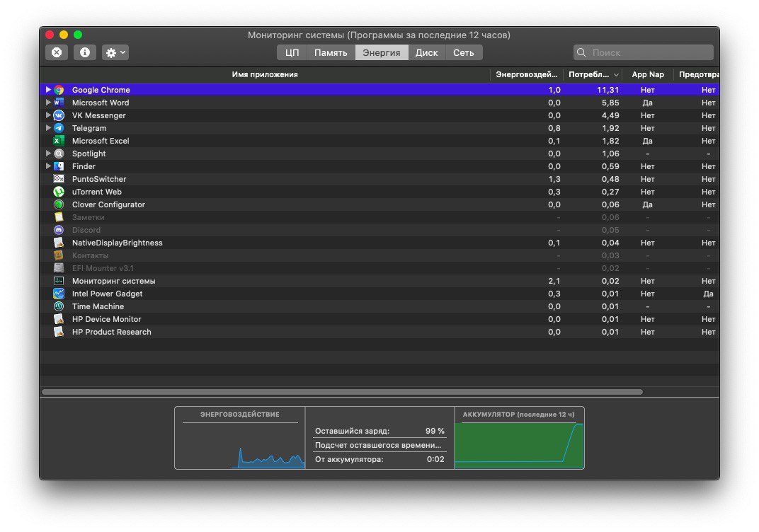This screenshot has height=532, width=759.
Task: Click the Да value in Intel Power Gadget row
Action: coord(708,294)
